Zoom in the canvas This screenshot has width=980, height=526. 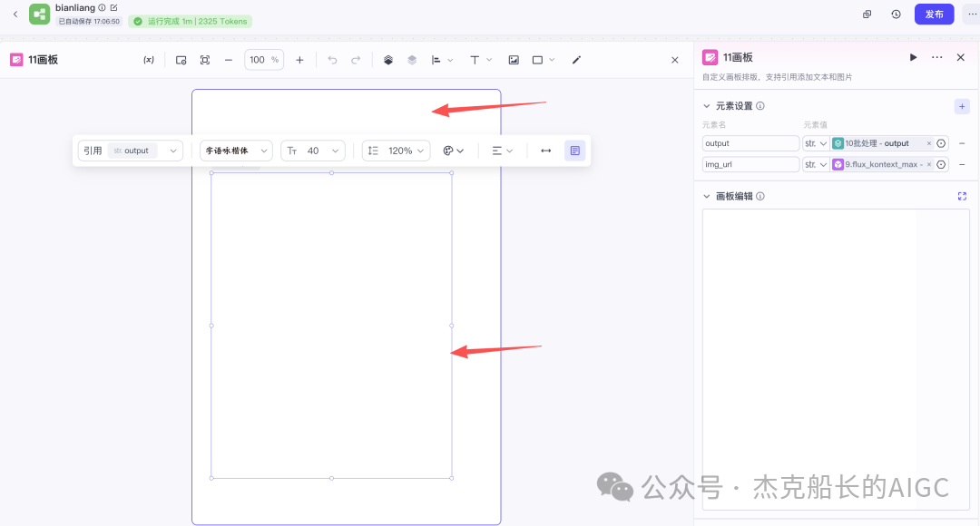click(300, 60)
